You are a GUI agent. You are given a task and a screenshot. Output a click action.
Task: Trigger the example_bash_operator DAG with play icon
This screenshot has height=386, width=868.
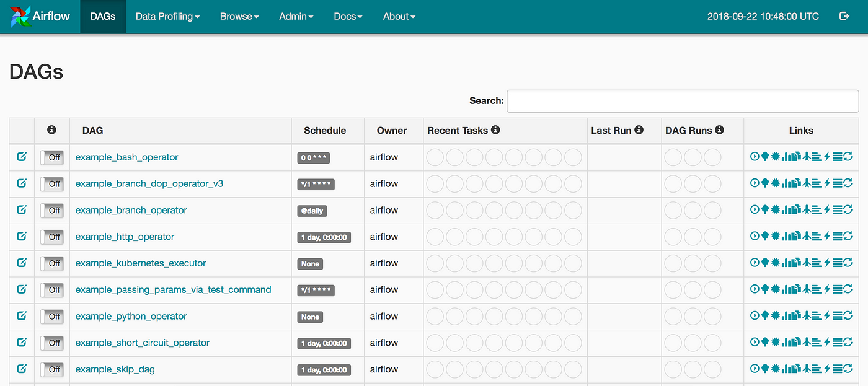[x=755, y=157]
